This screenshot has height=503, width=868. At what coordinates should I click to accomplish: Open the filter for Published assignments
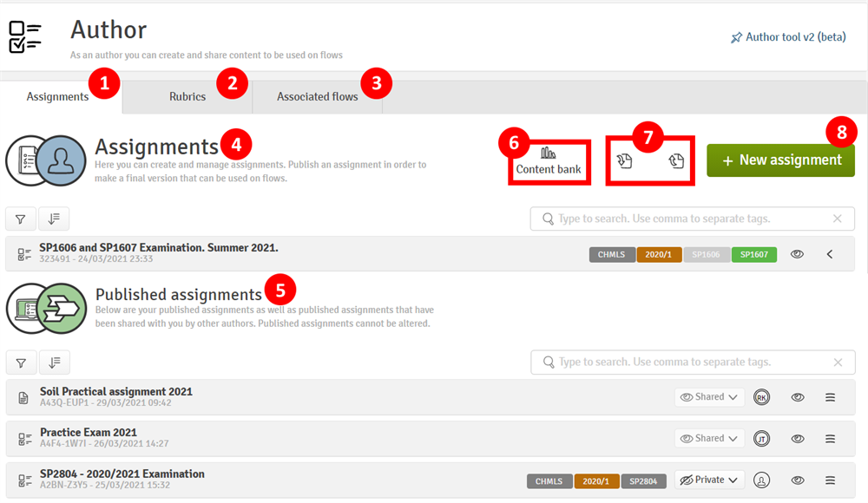pos(21,362)
